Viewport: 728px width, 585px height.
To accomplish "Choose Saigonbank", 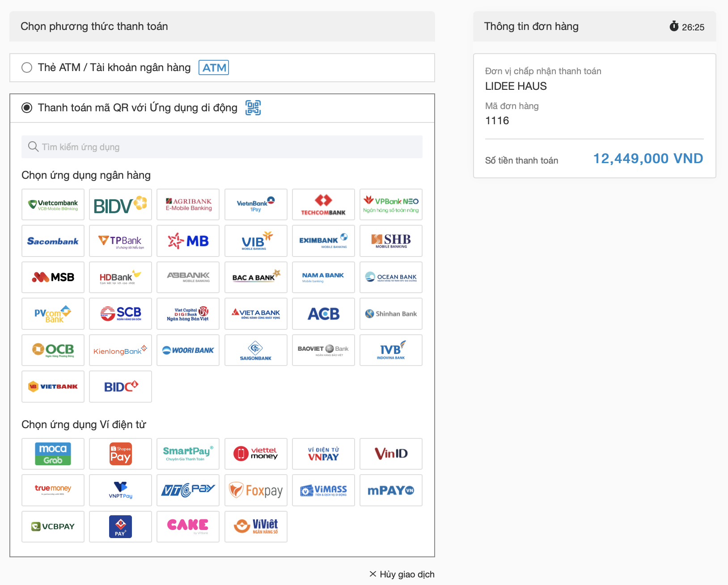I will coord(256,350).
